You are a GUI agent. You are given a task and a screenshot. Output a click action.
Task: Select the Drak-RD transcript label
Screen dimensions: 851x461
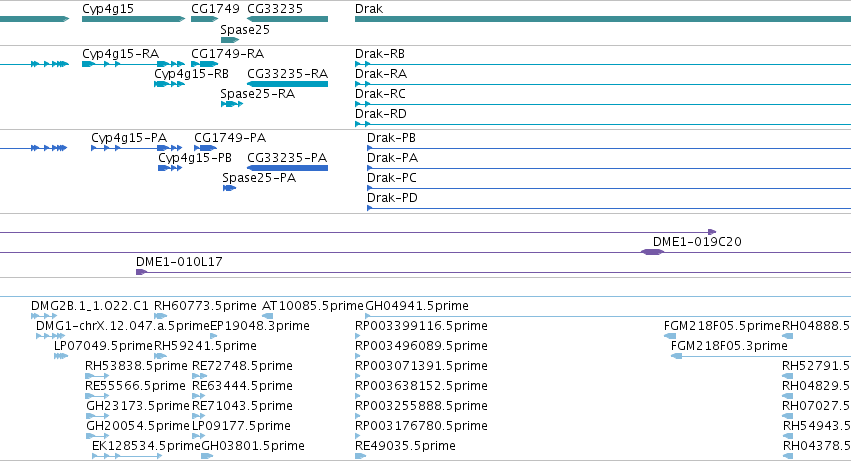tap(381, 114)
